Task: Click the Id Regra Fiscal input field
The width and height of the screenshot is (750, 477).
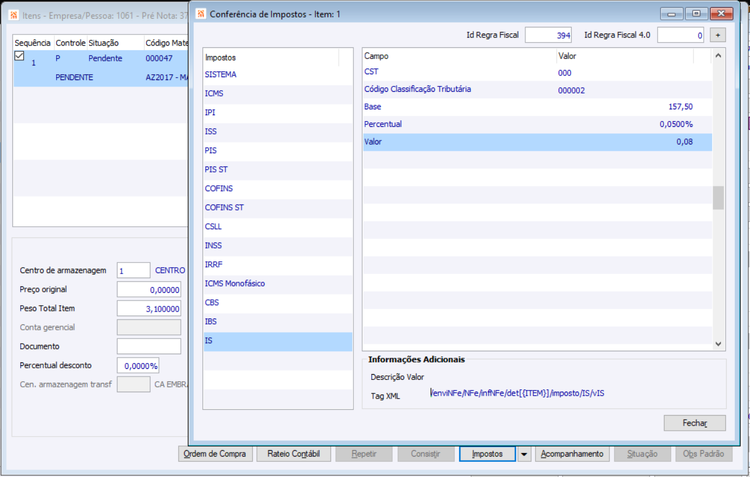Action: click(548, 35)
